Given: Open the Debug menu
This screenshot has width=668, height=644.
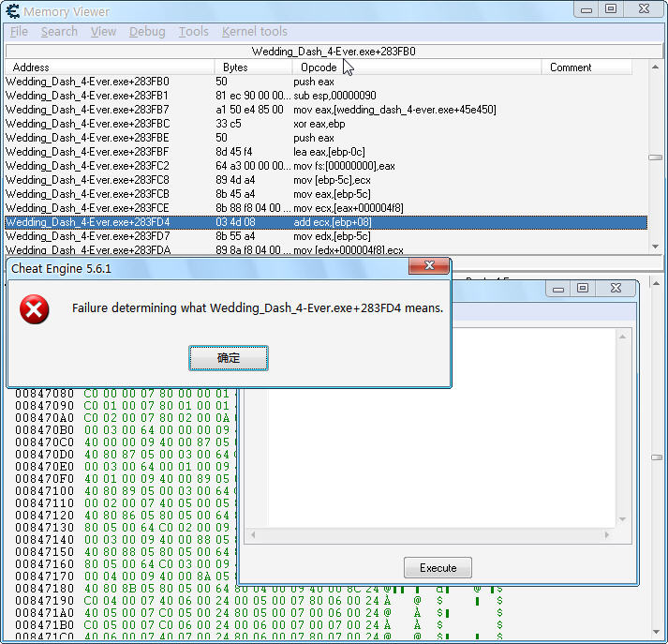Looking at the screenshot, I should 147,31.
